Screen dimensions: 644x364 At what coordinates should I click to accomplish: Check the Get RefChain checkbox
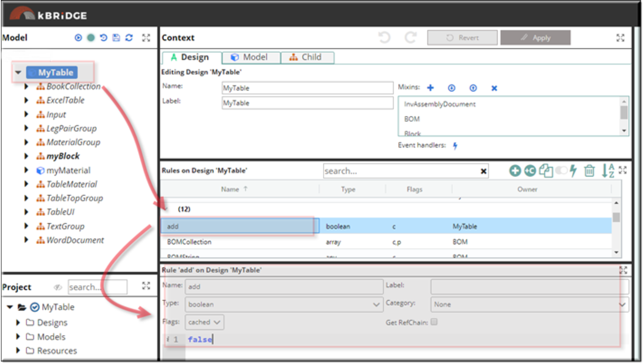click(434, 322)
